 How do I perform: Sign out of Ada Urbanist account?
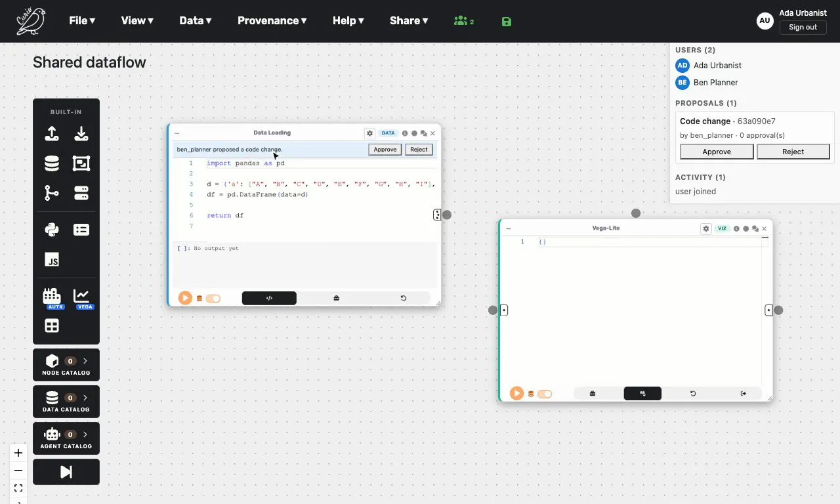803,28
